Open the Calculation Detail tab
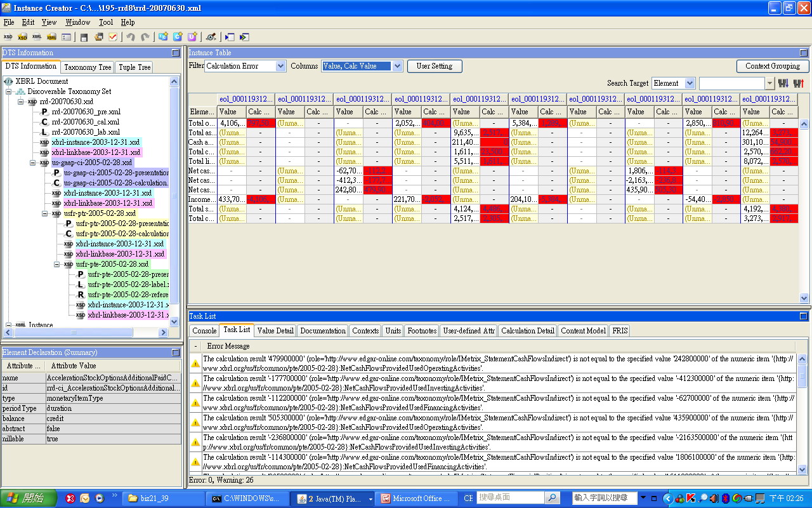The height and width of the screenshot is (508, 812). [x=528, y=330]
